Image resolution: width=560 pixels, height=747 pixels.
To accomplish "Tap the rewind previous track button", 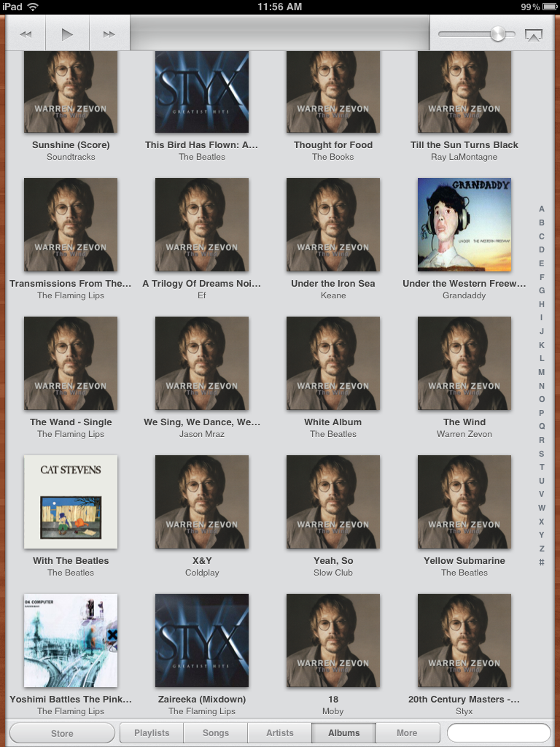I will pos(26,34).
